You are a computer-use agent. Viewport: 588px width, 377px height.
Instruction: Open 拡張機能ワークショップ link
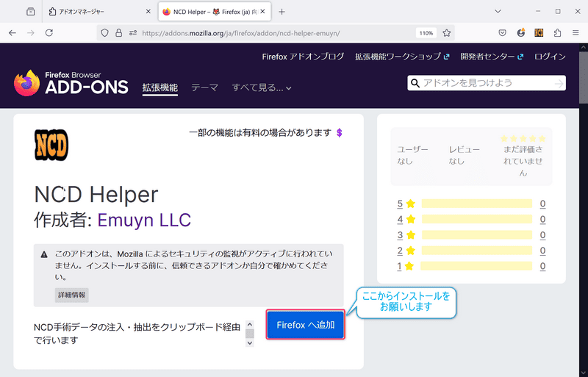(x=402, y=57)
